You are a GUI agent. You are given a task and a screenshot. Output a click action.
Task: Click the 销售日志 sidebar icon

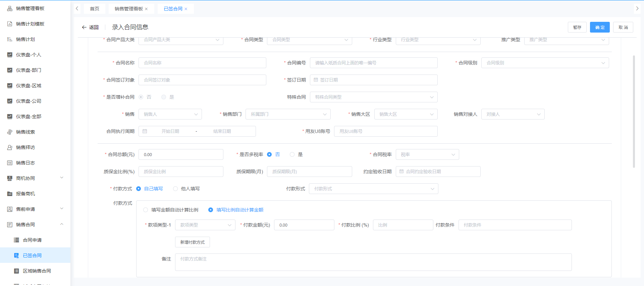click(x=10, y=163)
